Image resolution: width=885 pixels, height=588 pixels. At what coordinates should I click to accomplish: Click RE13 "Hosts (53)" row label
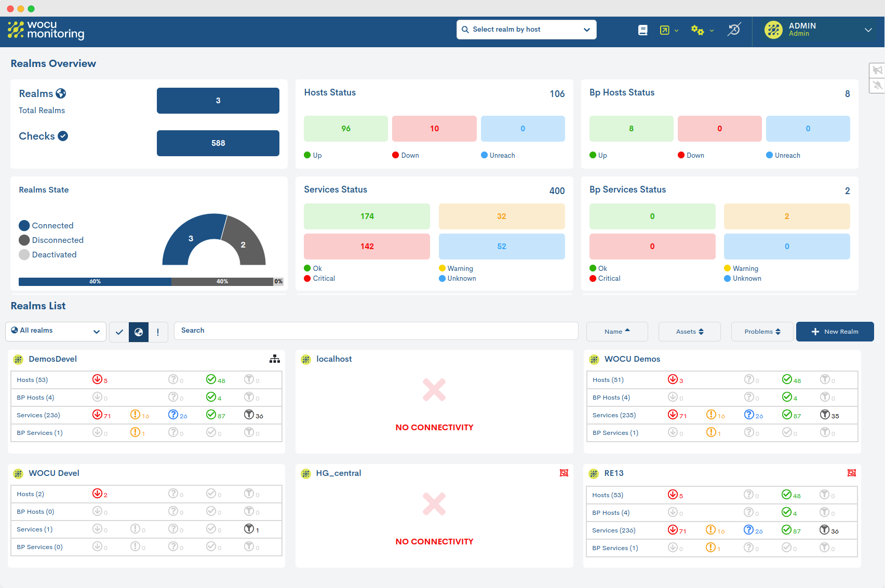608,495
